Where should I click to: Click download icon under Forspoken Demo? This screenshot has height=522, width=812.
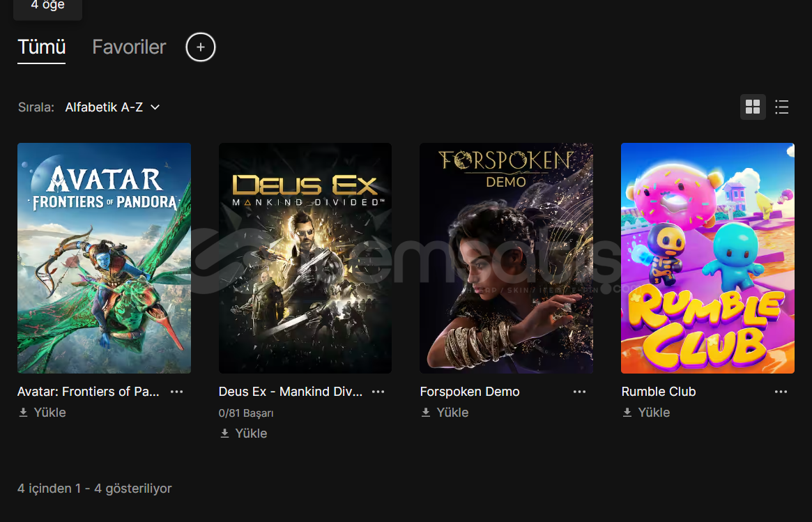[426, 412]
